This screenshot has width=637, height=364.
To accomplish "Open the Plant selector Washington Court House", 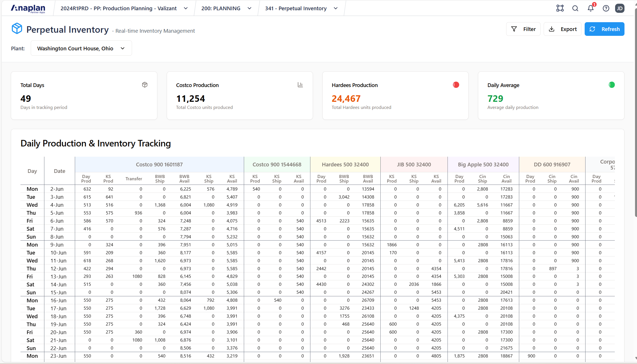I will point(81,48).
